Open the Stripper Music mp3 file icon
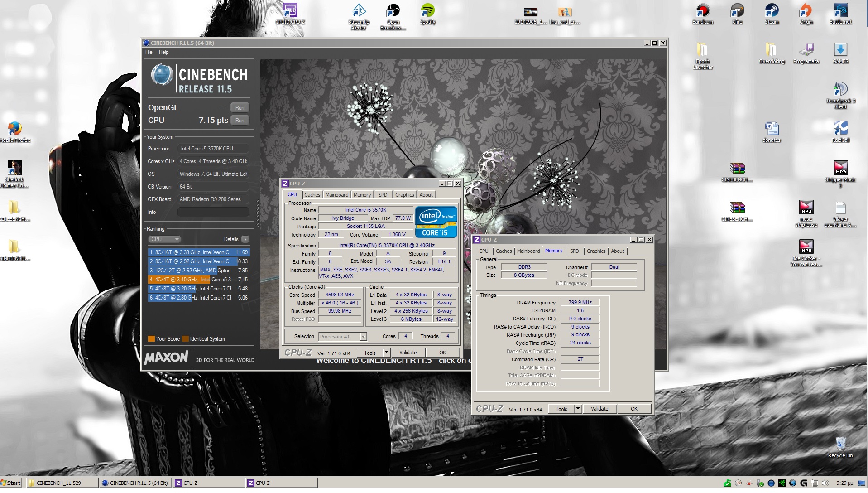Viewport: 868px width, 493px height. [840, 174]
